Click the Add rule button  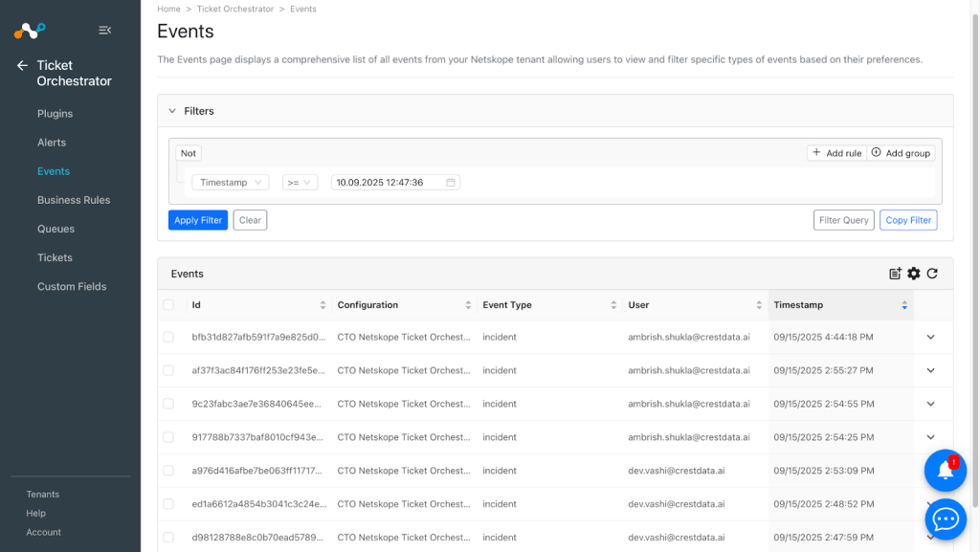(x=836, y=153)
